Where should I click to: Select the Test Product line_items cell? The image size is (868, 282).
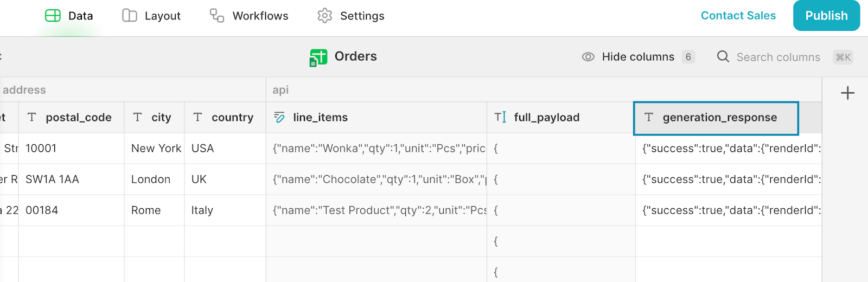coord(376,210)
